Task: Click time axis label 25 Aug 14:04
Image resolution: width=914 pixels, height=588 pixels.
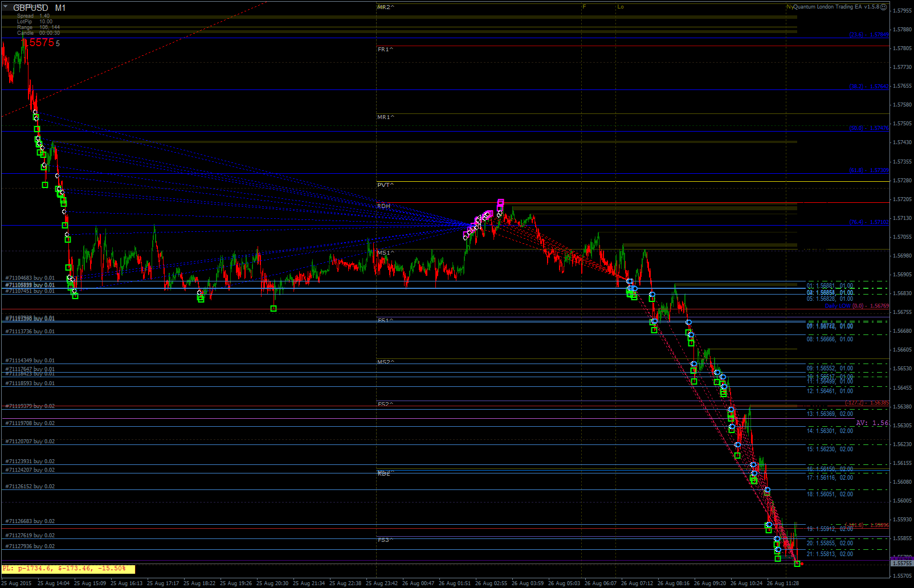Action: (54, 583)
